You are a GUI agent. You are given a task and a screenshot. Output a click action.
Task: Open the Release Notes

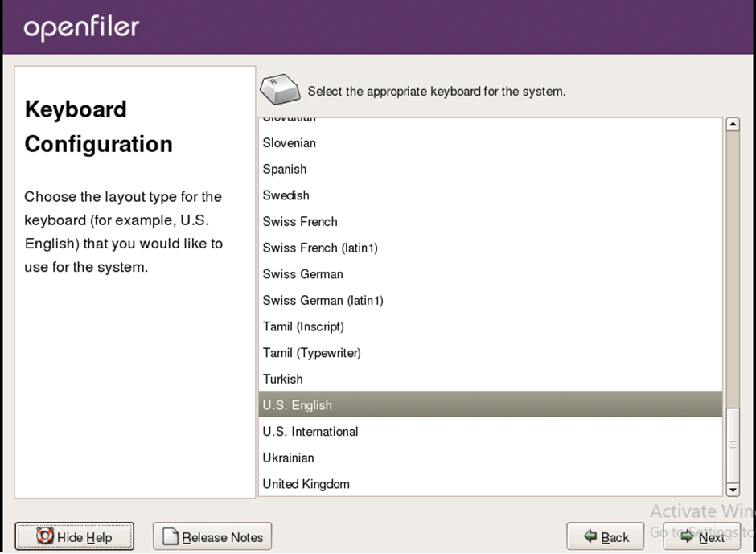(212, 536)
